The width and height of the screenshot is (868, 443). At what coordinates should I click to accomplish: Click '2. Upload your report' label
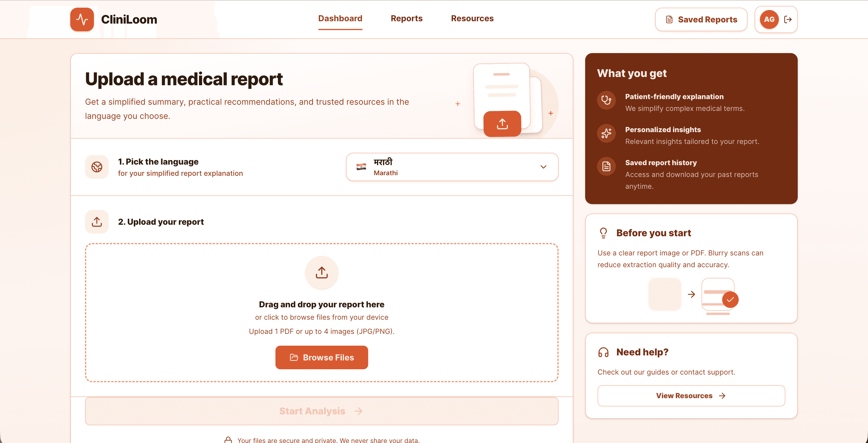pos(161,222)
